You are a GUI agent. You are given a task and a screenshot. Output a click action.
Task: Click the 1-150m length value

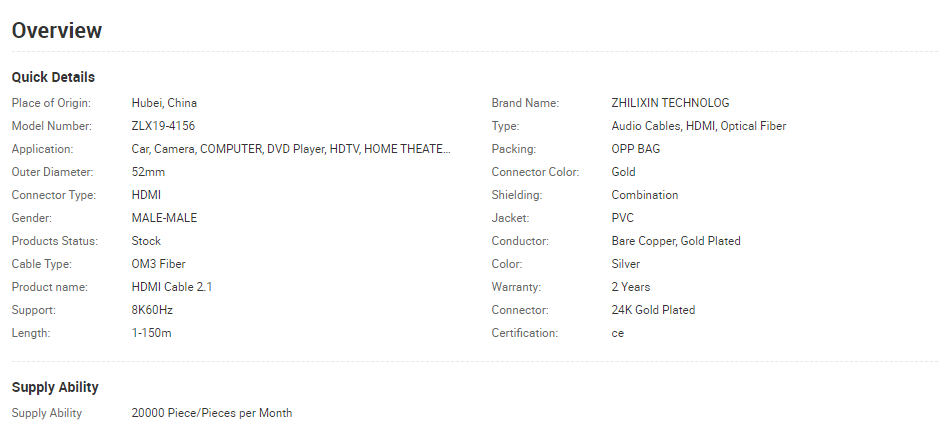[x=151, y=333]
